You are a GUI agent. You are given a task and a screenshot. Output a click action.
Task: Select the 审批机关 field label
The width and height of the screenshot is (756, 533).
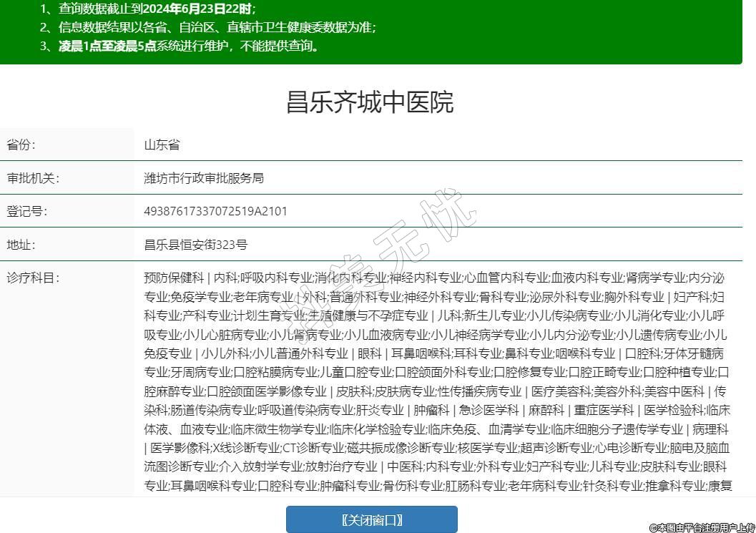pos(33,178)
